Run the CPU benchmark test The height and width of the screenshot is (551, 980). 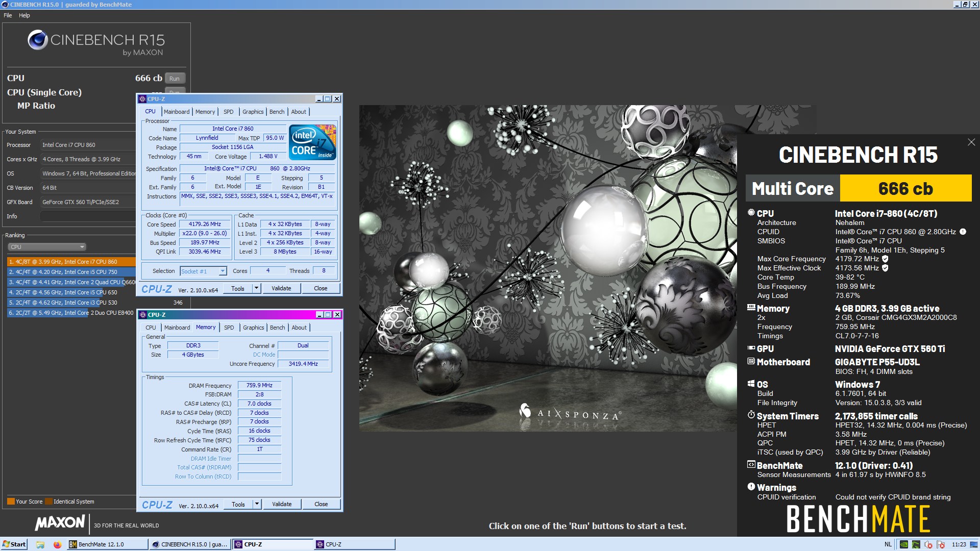click(175, 79)
